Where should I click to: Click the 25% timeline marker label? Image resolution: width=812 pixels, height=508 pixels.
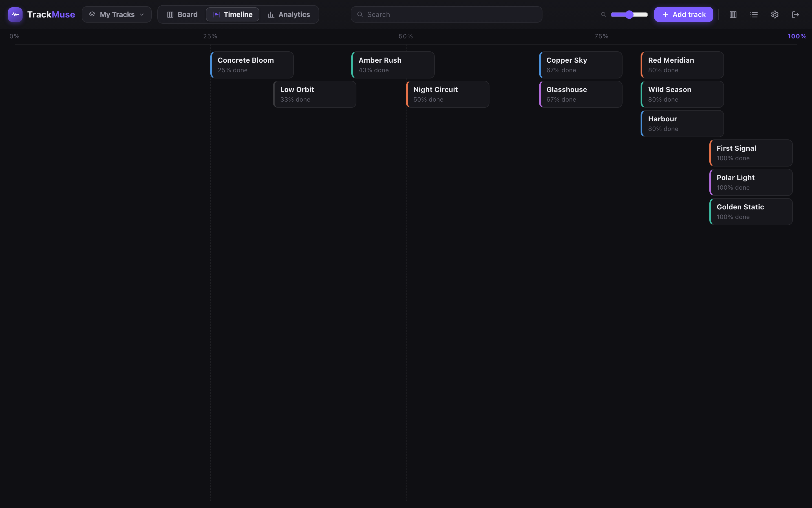pos(210,36)
